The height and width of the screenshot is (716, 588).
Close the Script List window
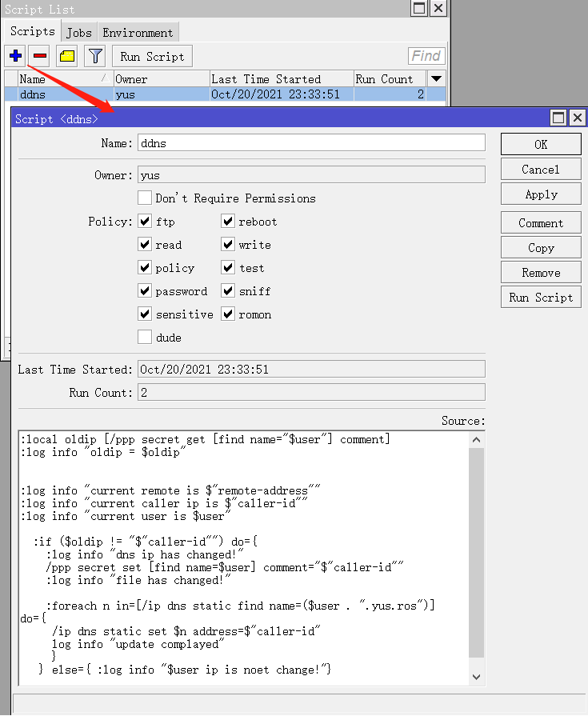tap(438, 9)
